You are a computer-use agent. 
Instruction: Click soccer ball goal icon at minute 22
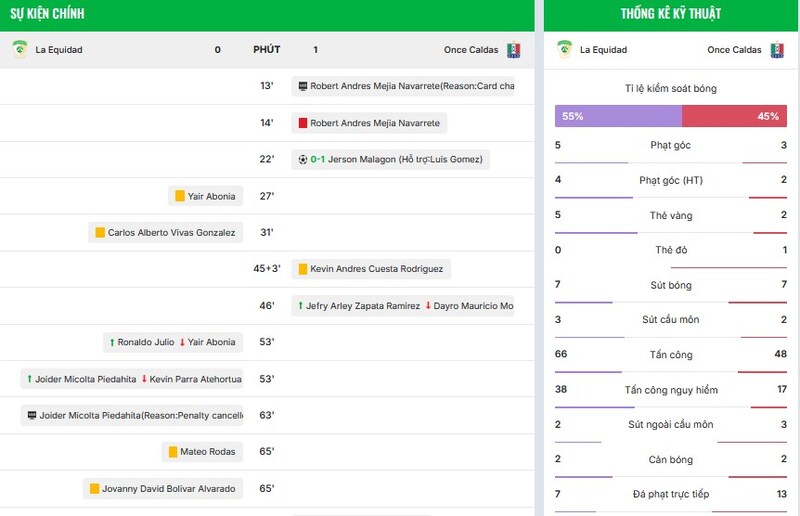pyautogui.click(x=302, y=159)
